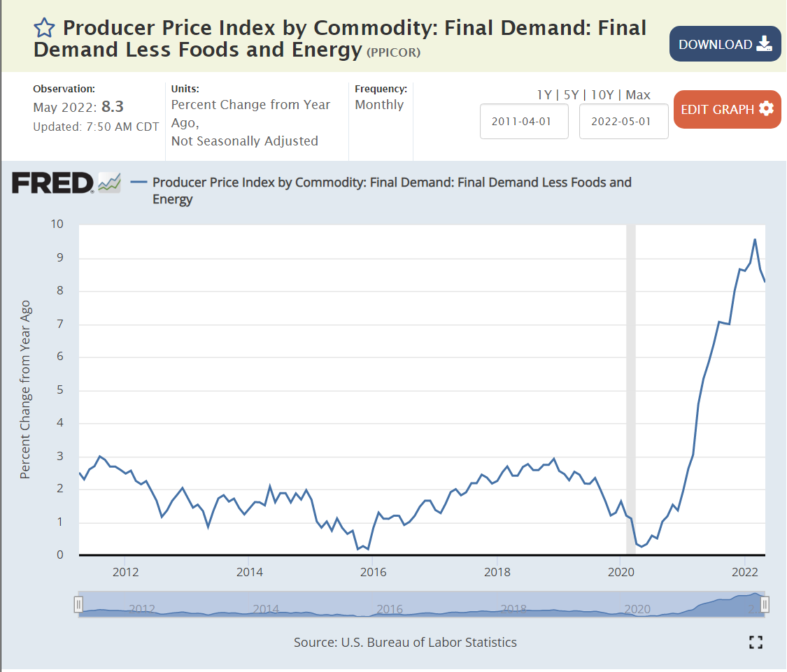Click the right range slider handle
The width and height of the screenshot is (787, 672).
click(x=765, y=604)
